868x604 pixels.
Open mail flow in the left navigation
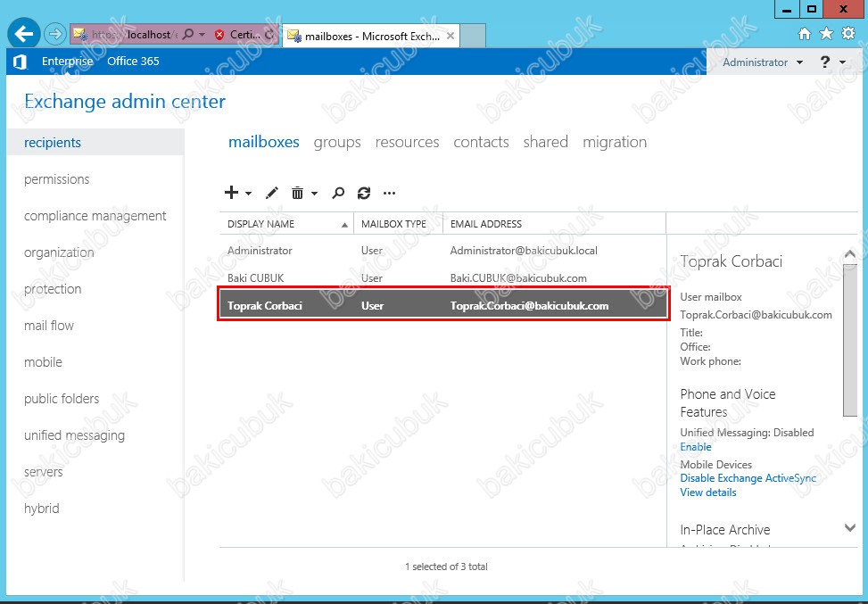49,325
